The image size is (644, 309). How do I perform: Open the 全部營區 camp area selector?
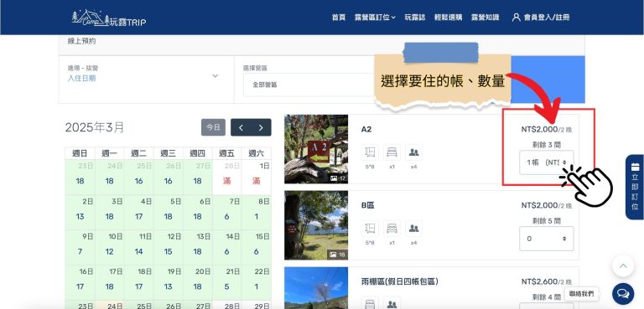pos(309,85)
